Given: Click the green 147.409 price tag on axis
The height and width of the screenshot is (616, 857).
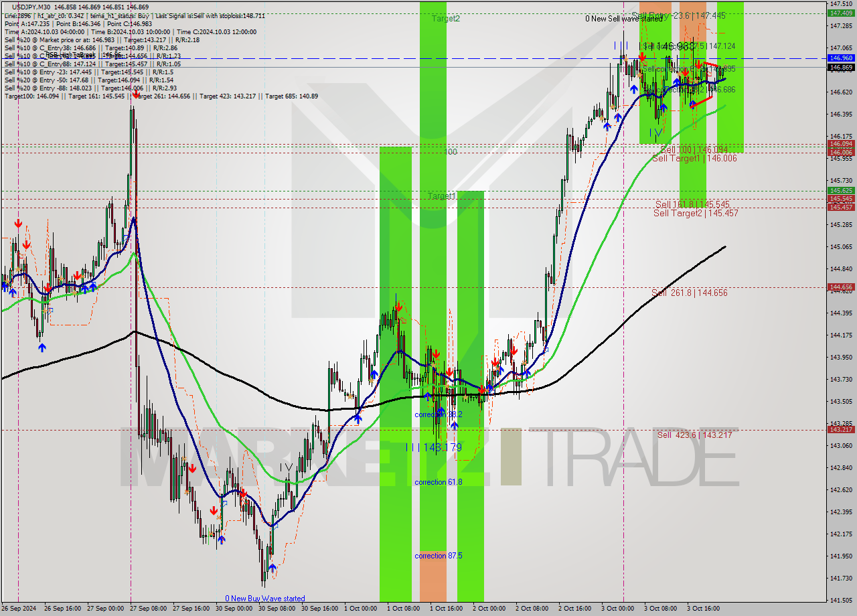Looking at the screenshot, I should point(841,13).
